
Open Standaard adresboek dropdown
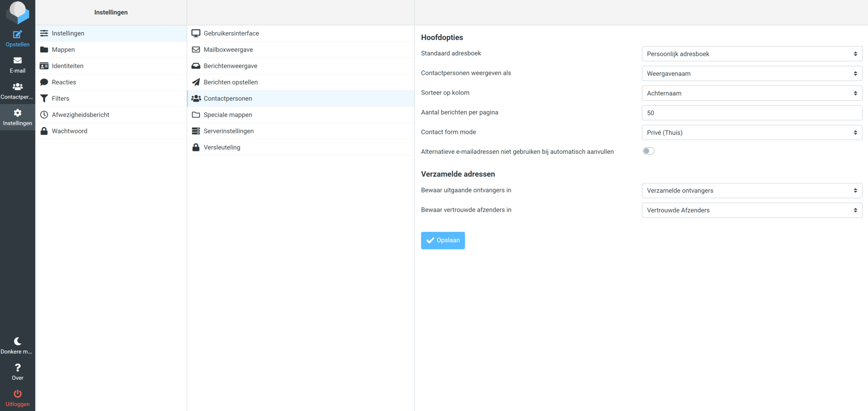pyautogui.click(x=752, y=54)
